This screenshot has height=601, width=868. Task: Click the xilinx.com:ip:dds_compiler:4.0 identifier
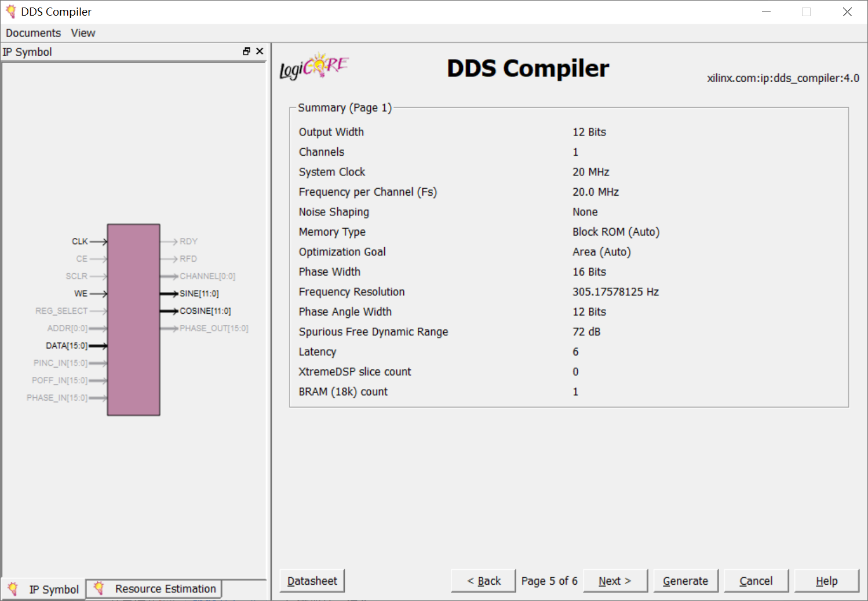783,78
